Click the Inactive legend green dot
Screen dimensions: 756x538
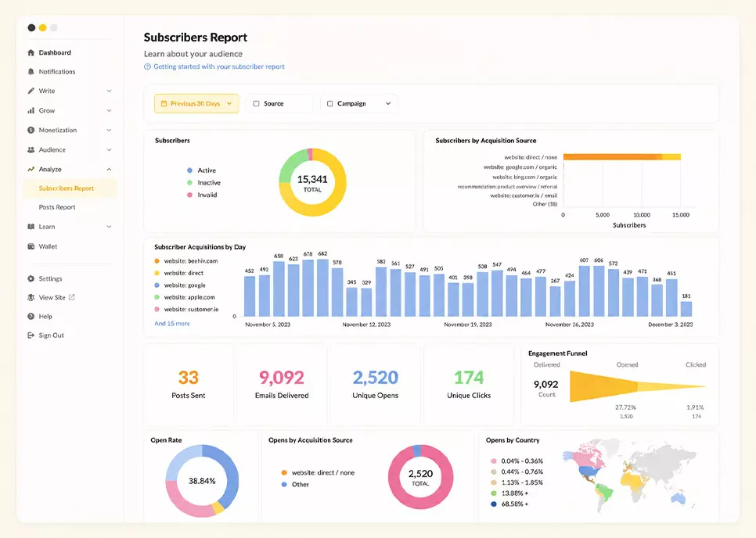[190, 182]
